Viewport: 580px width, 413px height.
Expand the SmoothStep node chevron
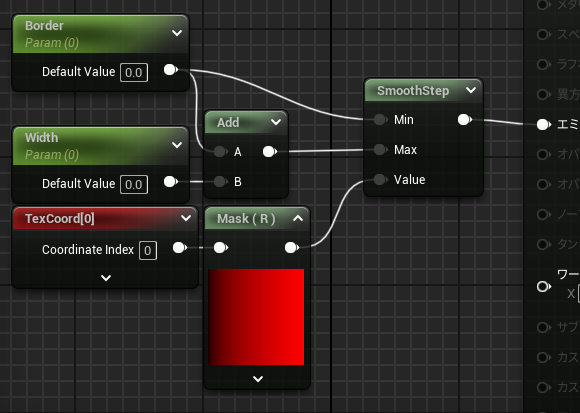[x=471, y=90]
